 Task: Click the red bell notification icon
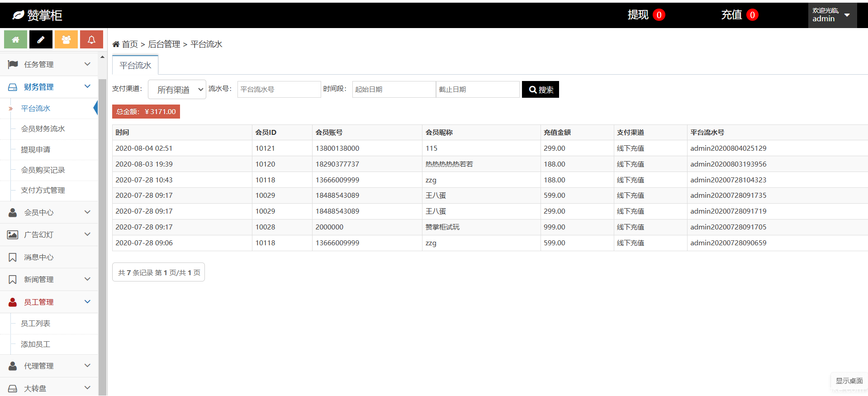(91, 40)
